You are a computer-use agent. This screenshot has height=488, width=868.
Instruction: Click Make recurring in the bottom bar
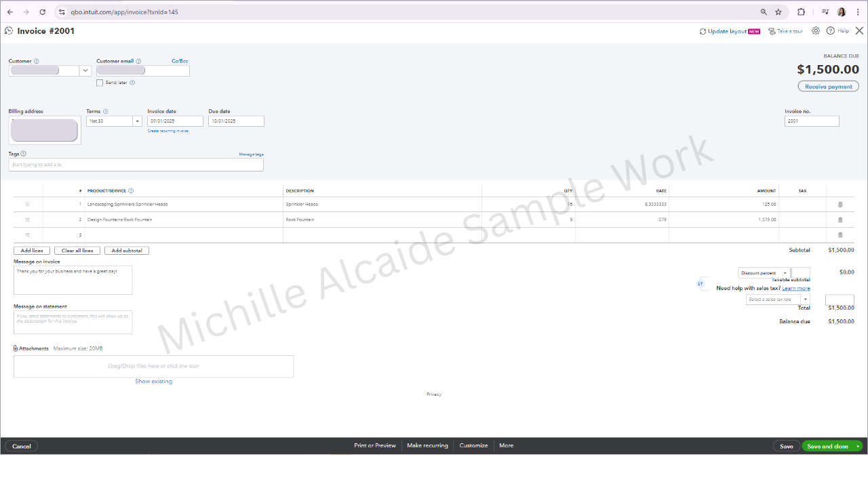pos(427,446)
